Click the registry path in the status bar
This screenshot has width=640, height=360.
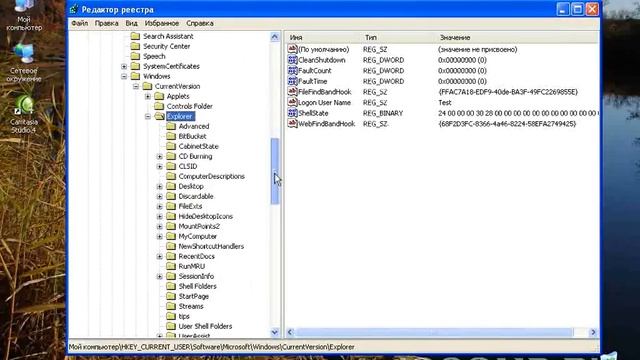(211, 347)
